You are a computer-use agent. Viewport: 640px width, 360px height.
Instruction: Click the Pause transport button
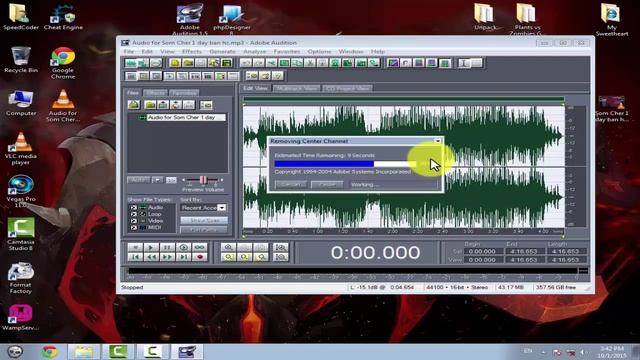coord(167,247)
